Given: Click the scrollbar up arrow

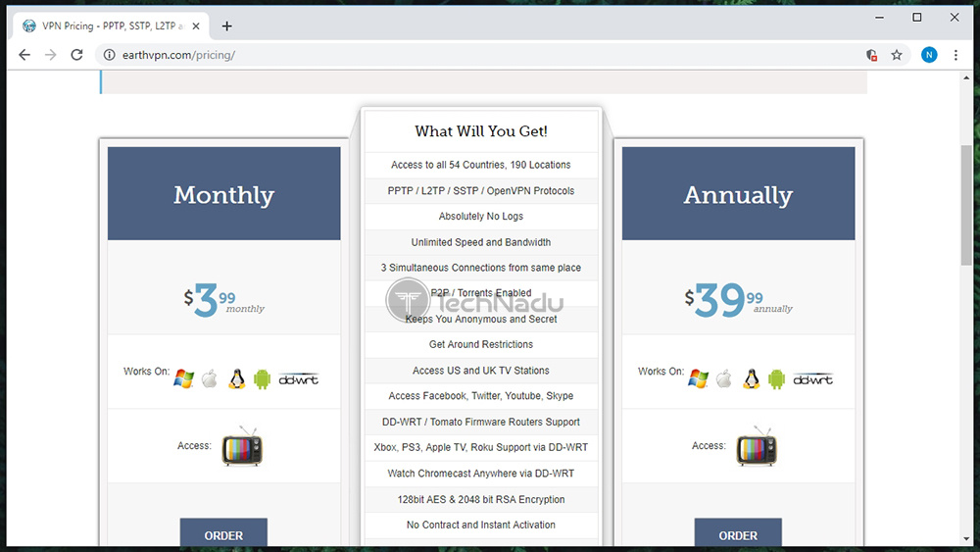Looking at the screenshot, I should pos(967,76).
